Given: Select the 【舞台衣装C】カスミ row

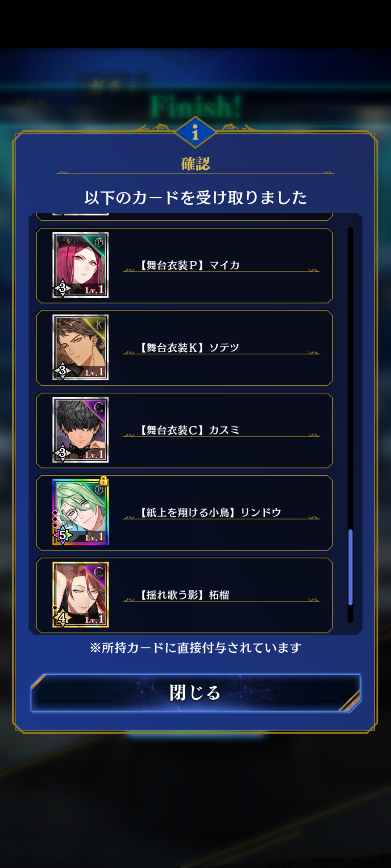Looking at the screenshot, I should click(x=184, y=430).
